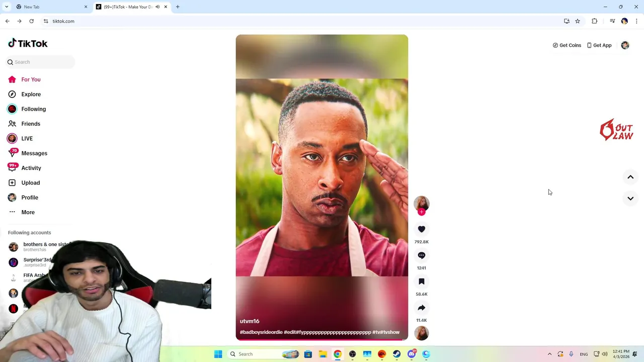The height and width of the screenshot is (362, 644).
Task: Open Steam from the taskbar
Action: pyautogui.click(x=397, y=354)
